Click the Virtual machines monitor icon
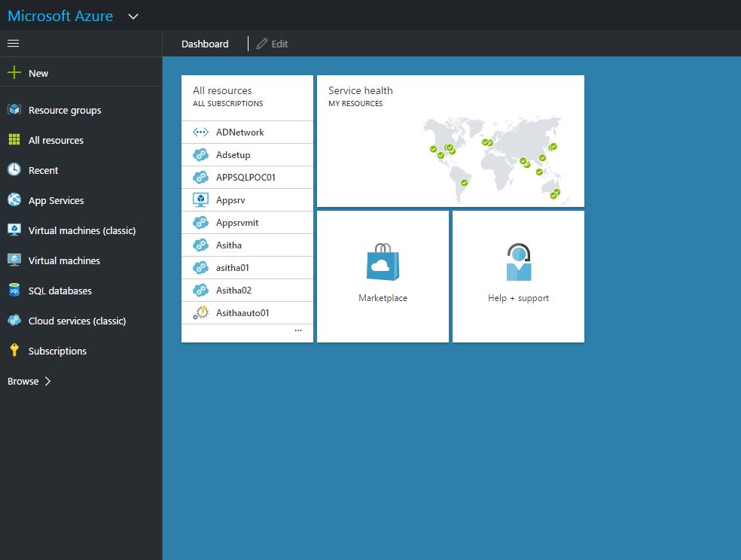The image size is (741, 560). click(x=14, y=260)
